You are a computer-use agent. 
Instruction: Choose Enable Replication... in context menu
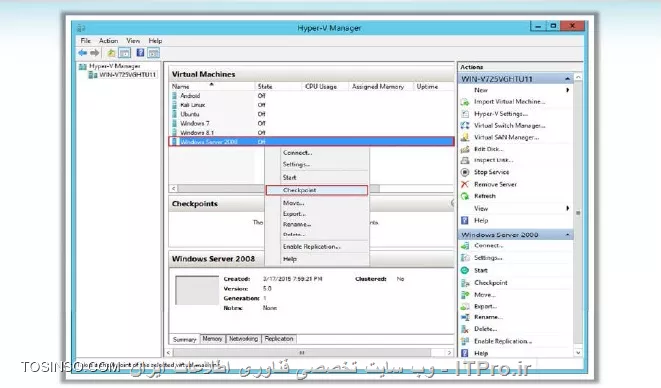[x=317, y=247]
